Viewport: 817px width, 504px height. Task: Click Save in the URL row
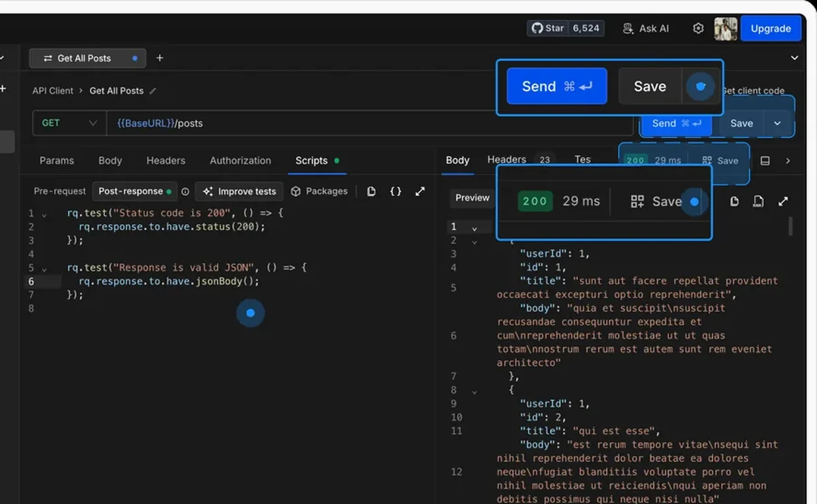[741, 123]
